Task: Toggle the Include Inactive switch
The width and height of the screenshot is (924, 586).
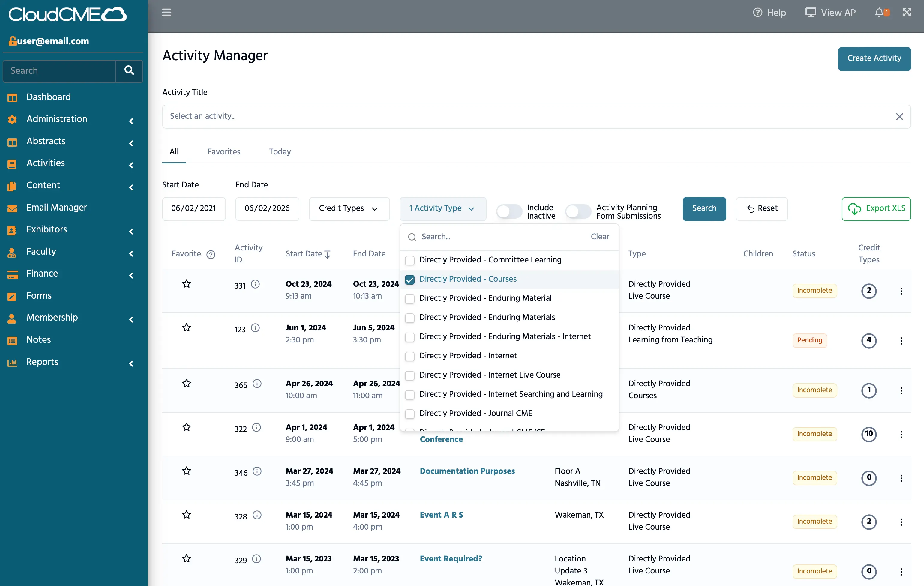Action: coord(509,211)
